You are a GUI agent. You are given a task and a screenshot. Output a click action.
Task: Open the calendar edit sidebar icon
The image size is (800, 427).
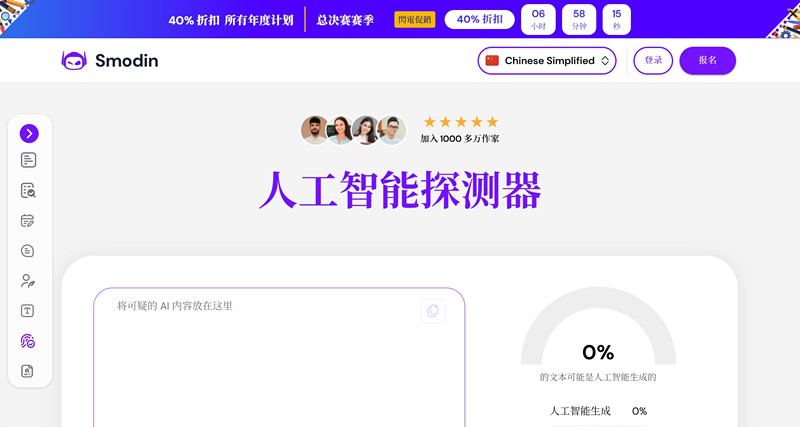pyautogui.click(x=28, y=220)
